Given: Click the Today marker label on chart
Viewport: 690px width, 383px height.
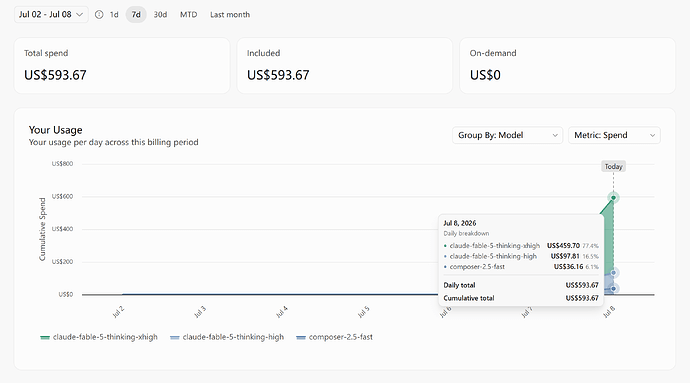Looking at the screenshot, I should point(613,166).
